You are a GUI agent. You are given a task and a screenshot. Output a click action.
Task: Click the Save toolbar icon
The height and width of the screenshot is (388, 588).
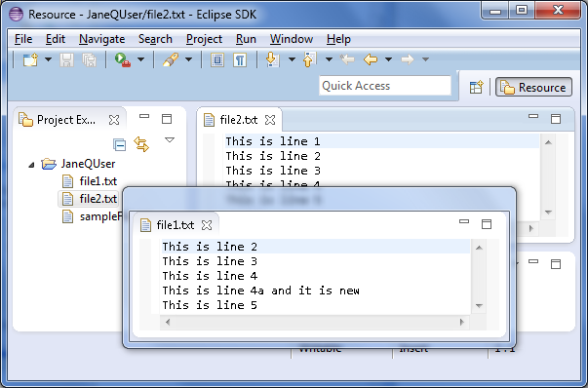[x=66, y=59]
